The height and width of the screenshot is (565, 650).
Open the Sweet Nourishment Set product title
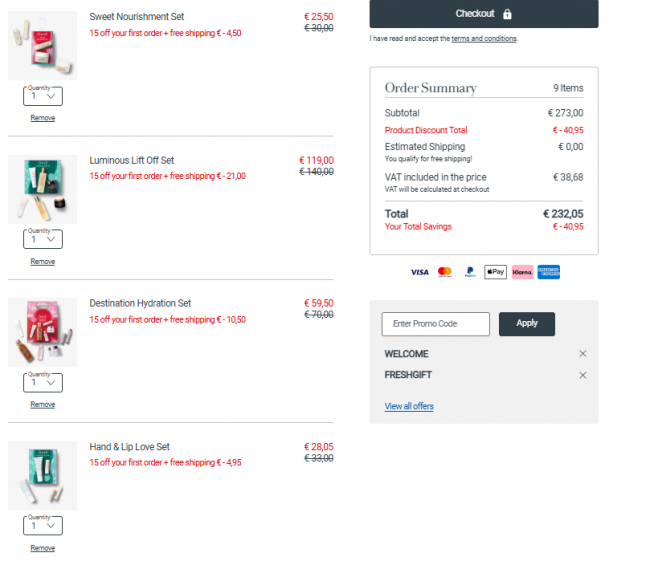pos(136,17)
